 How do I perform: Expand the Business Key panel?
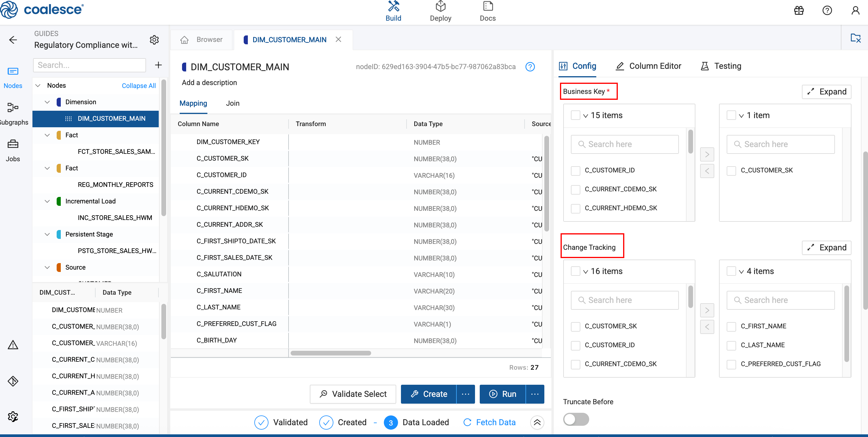827,92
